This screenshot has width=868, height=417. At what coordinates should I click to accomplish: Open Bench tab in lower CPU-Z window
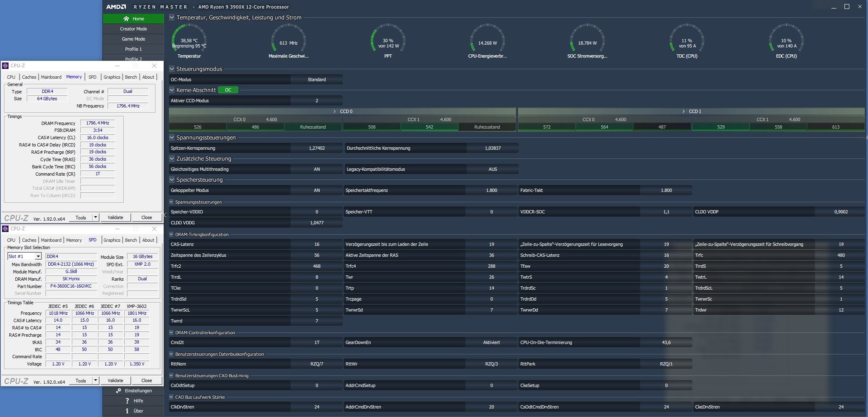(131, 240)
